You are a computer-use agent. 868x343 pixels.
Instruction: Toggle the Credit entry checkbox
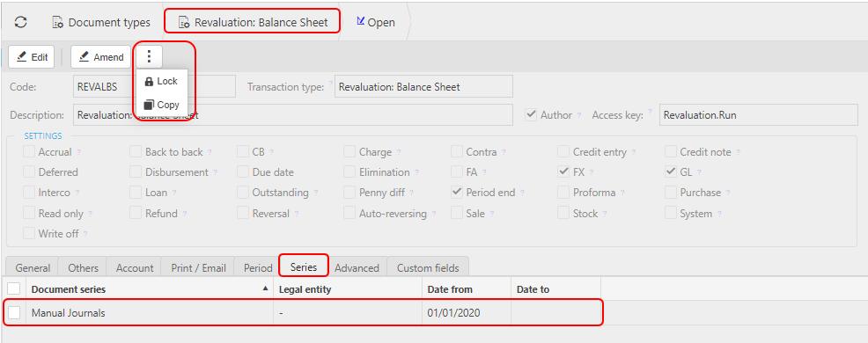coord(563,151)
